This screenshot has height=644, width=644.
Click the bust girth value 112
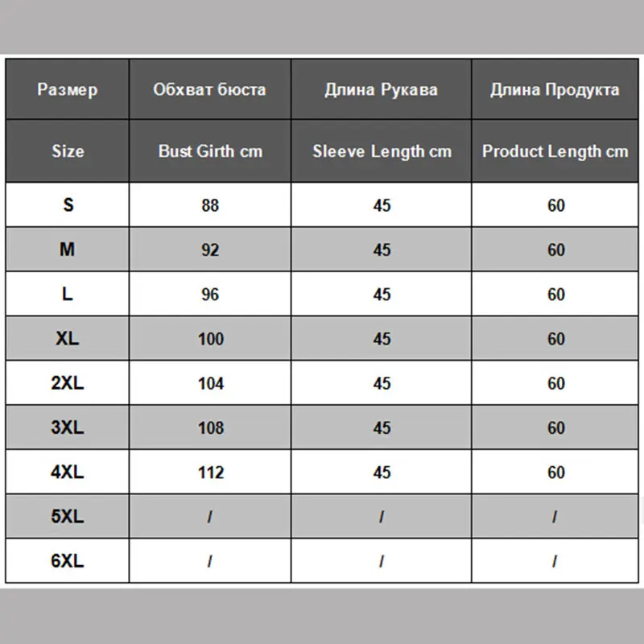tap(210, 472)
